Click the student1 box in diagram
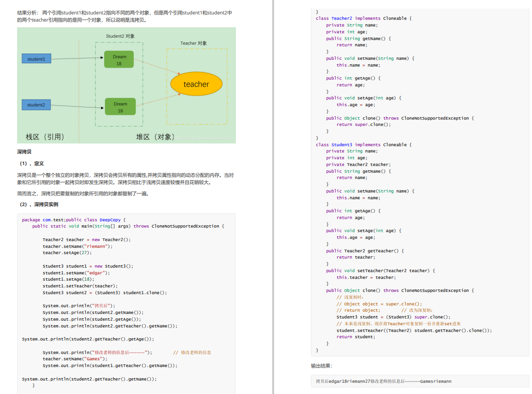 (x=36, y=58)
